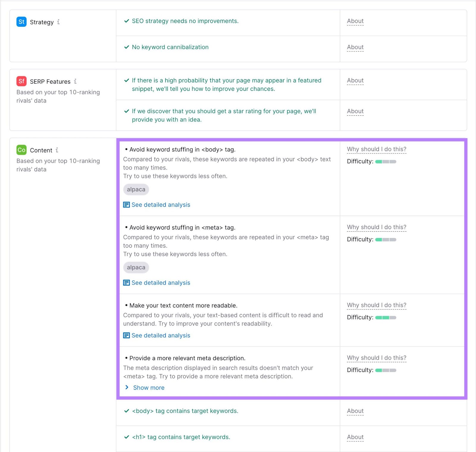Click '<body> tag contains target keywords' text
Image resolution: width=476 pixels, height=452 pixels.
point(185,411)
